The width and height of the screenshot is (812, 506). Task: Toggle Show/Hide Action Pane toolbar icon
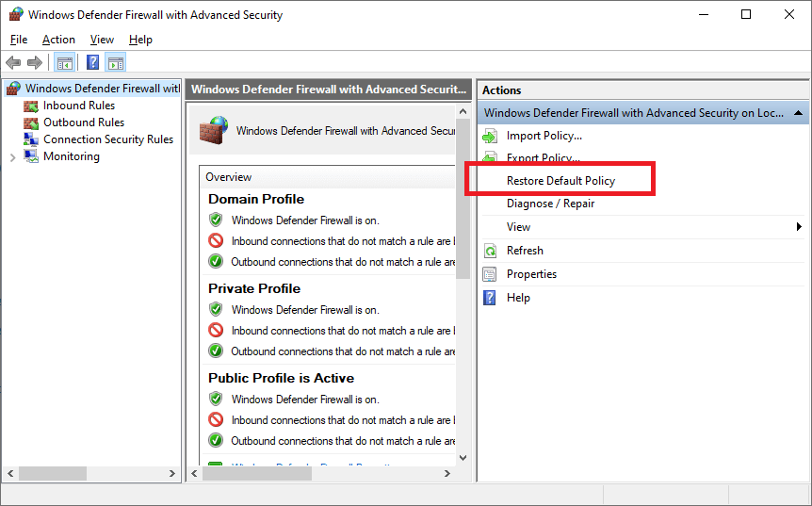point(116,63)
